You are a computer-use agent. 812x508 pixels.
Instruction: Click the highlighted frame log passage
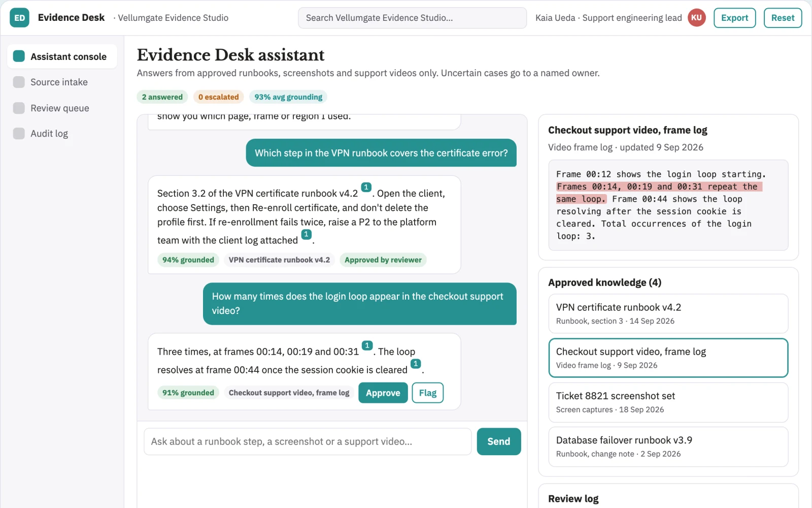point(659,193)
